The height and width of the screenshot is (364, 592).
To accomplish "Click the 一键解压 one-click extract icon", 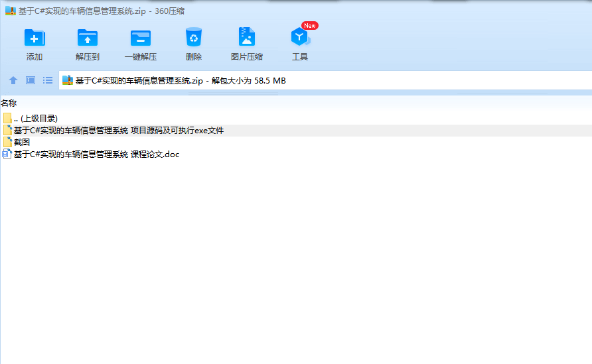I will click(141, 38).
